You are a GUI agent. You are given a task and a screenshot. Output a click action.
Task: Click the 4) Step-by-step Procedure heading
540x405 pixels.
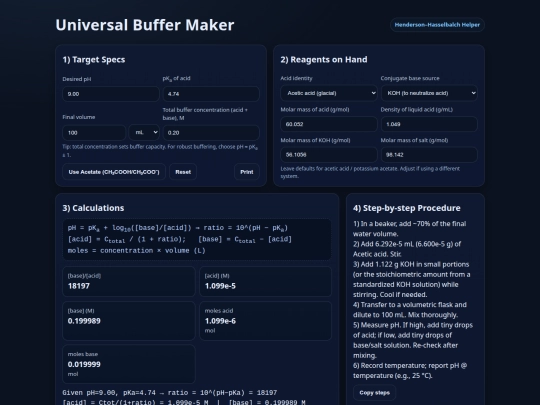tap(407, 208)
